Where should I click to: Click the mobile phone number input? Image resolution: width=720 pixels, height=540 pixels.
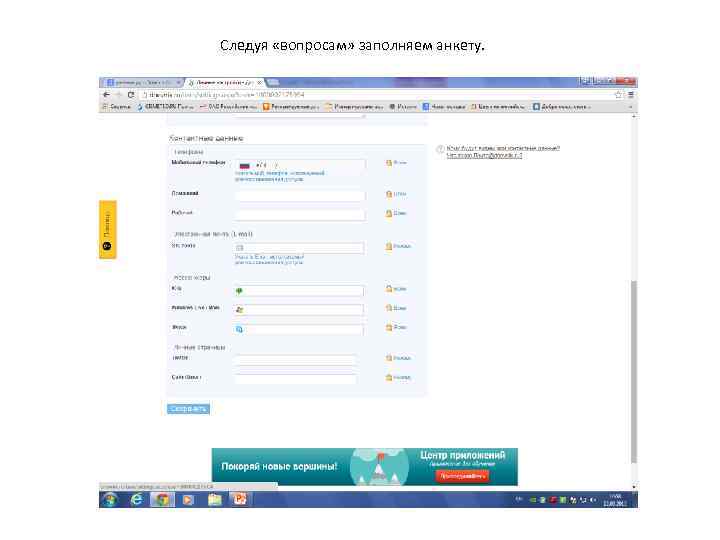[300, 165]
